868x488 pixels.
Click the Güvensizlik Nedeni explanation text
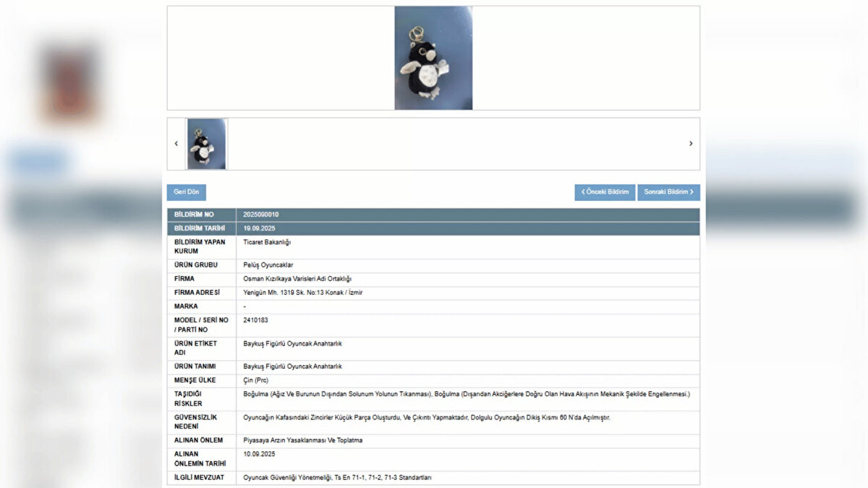tap(427, 417)
